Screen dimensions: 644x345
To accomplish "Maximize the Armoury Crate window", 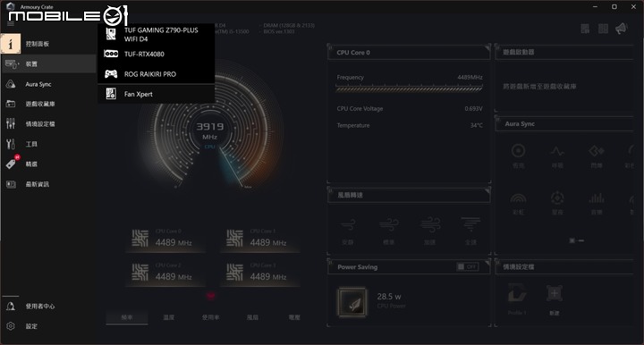I will (x=614, y=6).
